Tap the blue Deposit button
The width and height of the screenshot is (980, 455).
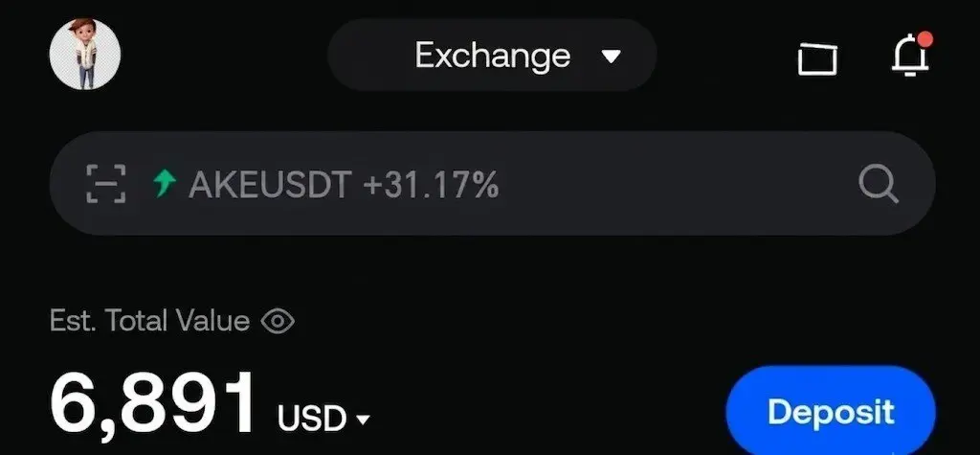(x=831, y=412)
